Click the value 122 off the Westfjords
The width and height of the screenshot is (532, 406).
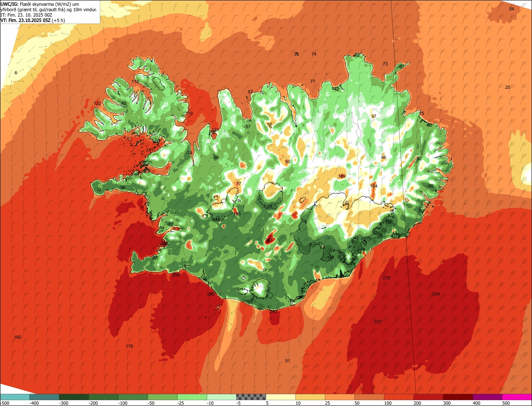pyautogui.click(x=97, y=103)
